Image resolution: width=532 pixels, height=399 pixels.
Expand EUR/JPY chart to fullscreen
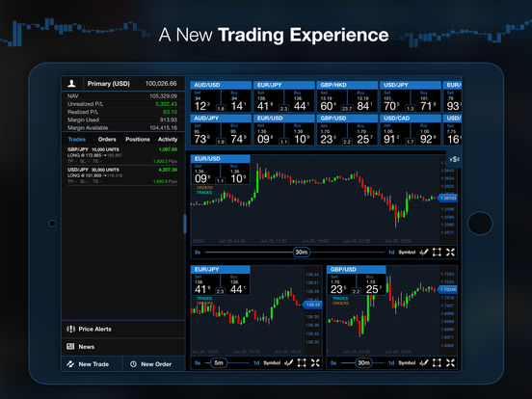(315, 363)
